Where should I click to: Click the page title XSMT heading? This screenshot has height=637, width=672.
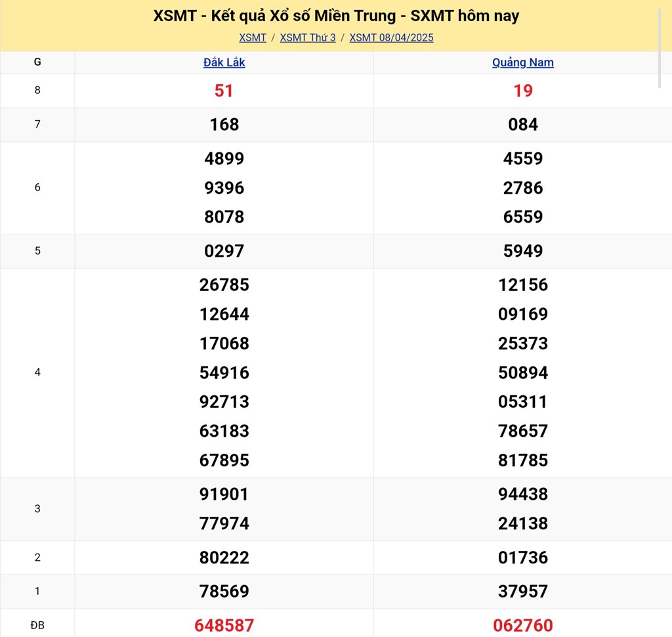click(336, 16)
